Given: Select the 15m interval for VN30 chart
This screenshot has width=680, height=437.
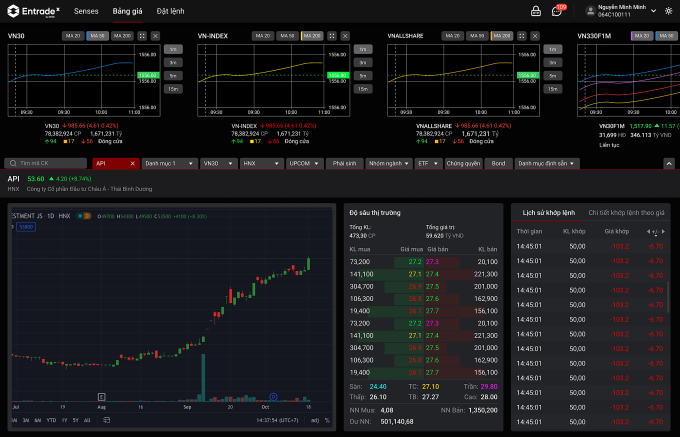Looking at the screenshot, I should 173,89.
